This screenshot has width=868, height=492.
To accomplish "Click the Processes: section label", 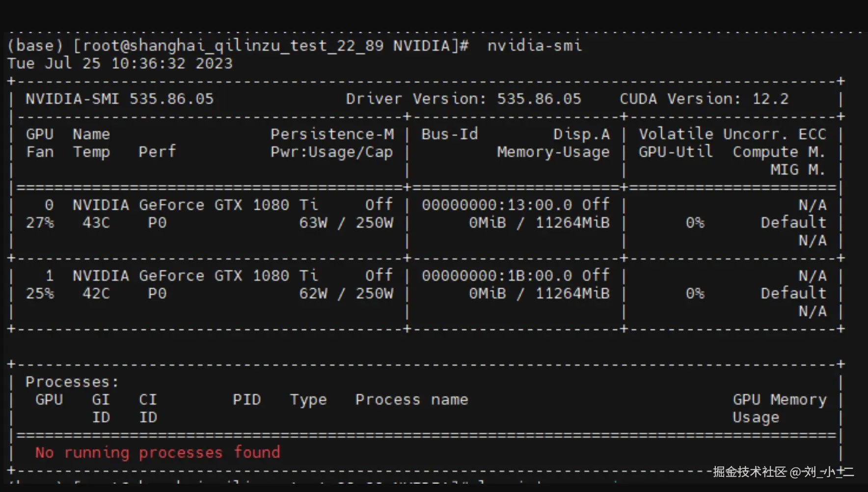I will pos(72,382).
